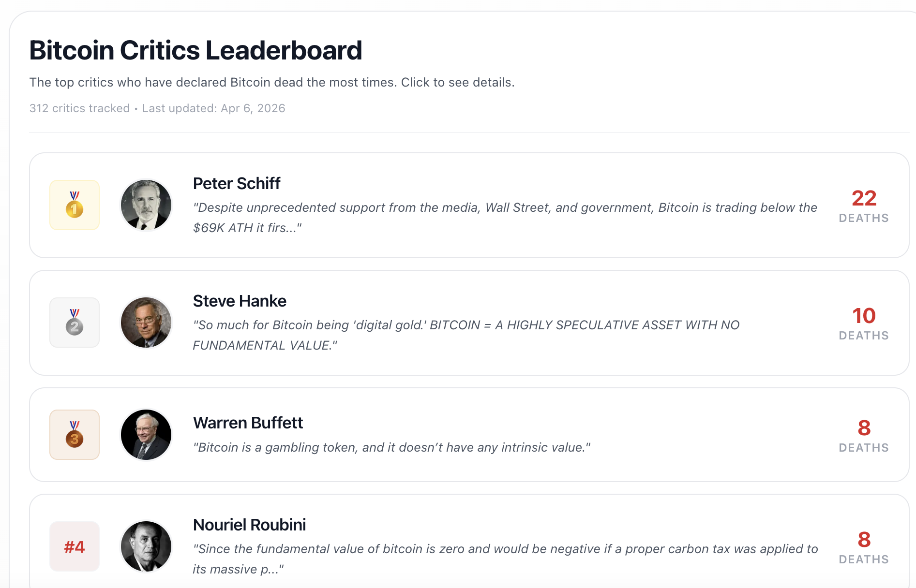Open the Warren Buffett name link

248,423
